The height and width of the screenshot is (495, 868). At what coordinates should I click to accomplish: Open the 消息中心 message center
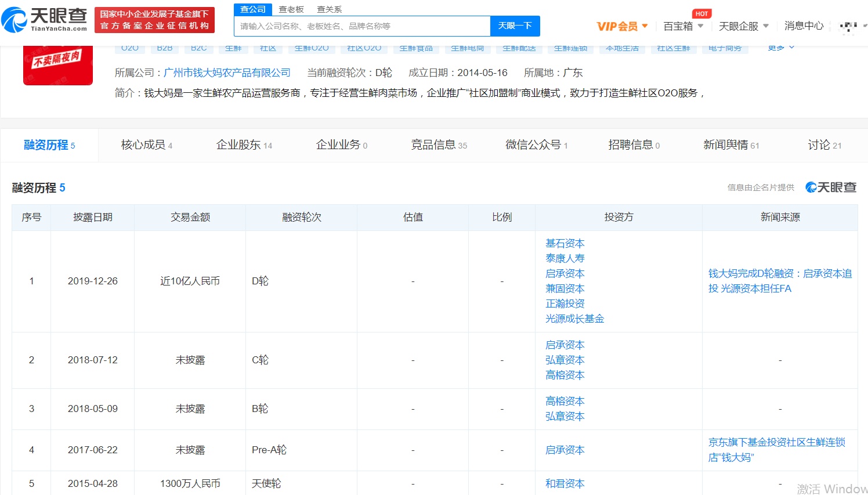click(804, 26)
